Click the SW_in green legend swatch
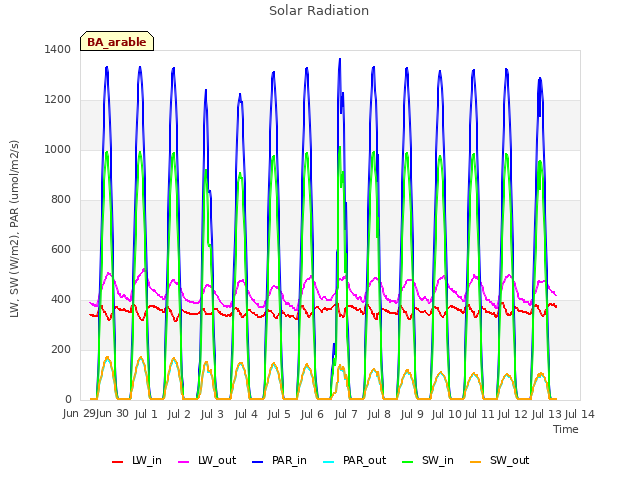The width and height of the screenshot is (640, 480). pos(407,462)
